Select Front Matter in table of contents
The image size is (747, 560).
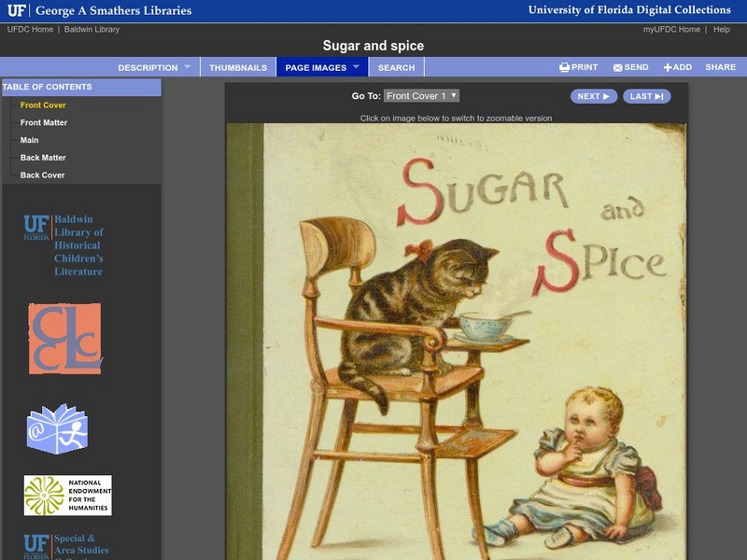pos(44,122)
